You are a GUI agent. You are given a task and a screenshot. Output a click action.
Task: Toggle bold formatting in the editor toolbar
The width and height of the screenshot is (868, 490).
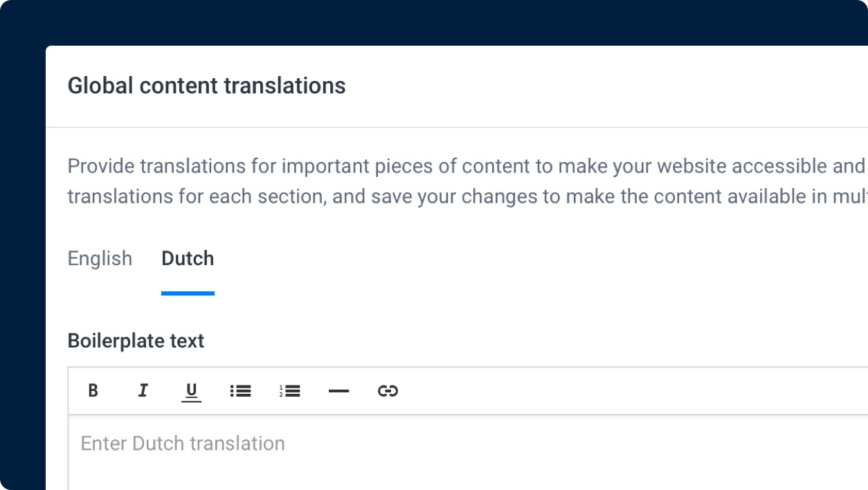tap(93, 391)
